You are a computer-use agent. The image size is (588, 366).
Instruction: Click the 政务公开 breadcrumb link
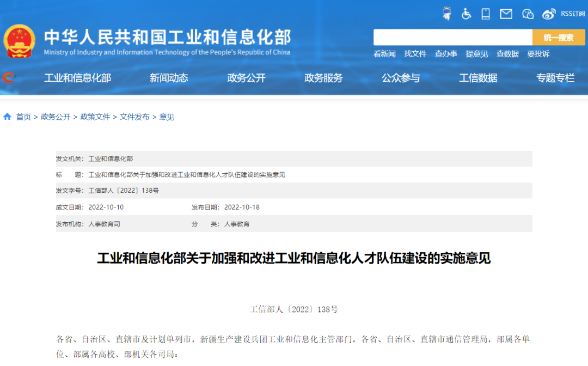[x=56, y=117]
